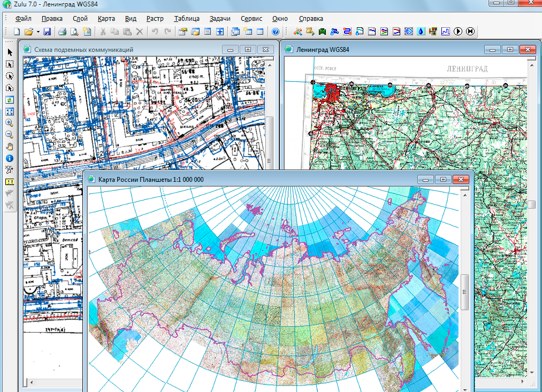Open the Файл menu
The width and height of the screenshot is (542, 392).
(23, 19)
